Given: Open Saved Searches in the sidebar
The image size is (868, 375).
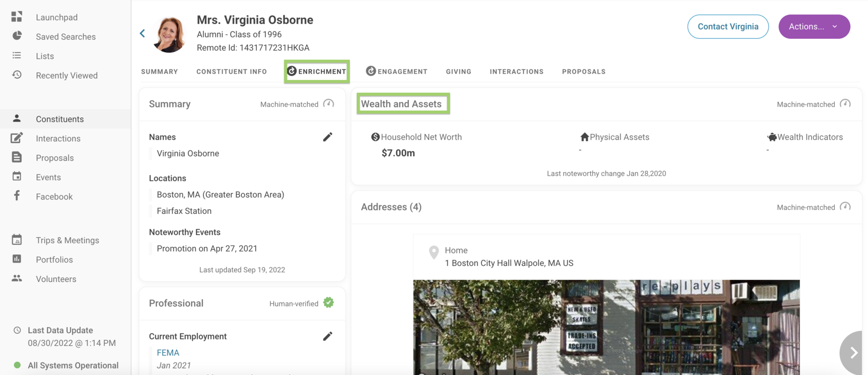Looking at the screenshot, I should pos(65,36).
